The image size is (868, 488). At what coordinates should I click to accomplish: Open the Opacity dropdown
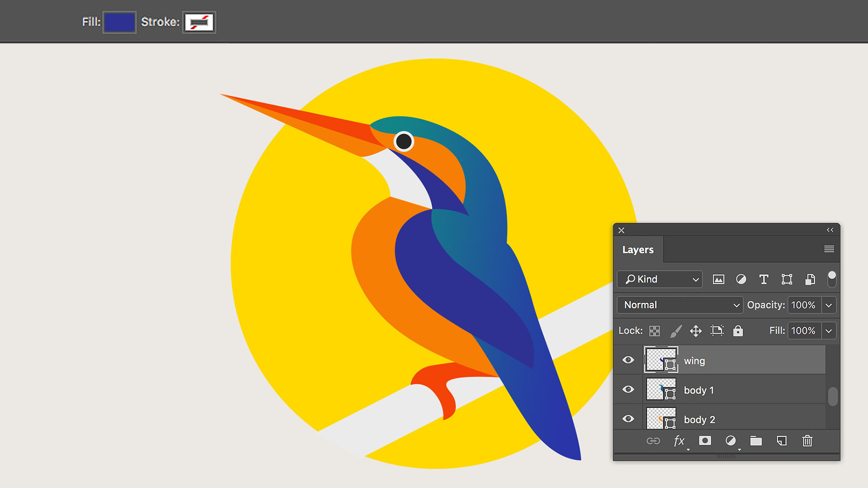pyautogui.click(x=829, y=305)
